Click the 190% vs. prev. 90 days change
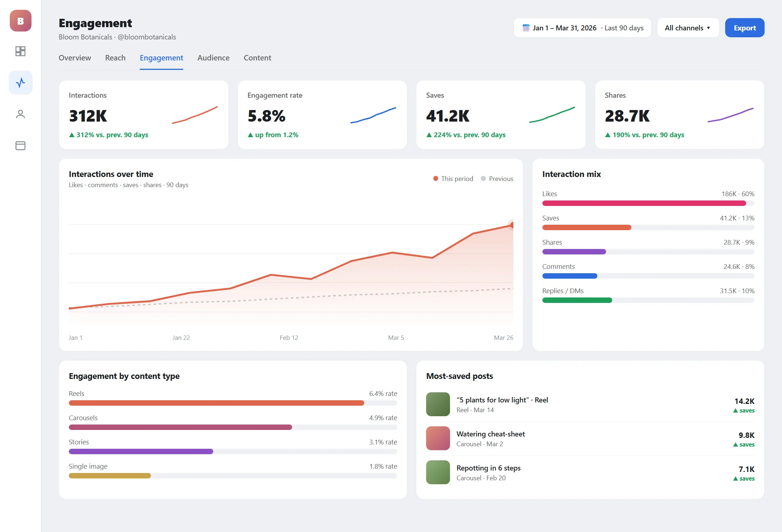 point(644,135)
